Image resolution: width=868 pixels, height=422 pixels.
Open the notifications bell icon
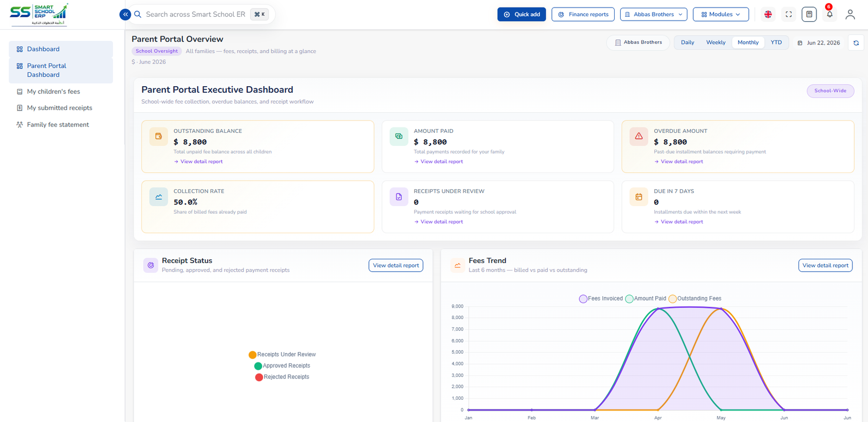click(x=829, y=15)
